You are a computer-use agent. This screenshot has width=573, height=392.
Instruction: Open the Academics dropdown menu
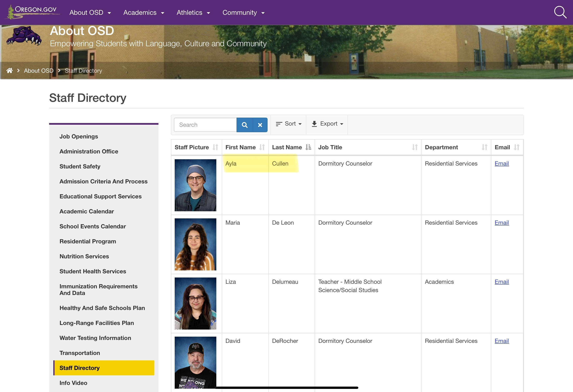tap(144, 12)
